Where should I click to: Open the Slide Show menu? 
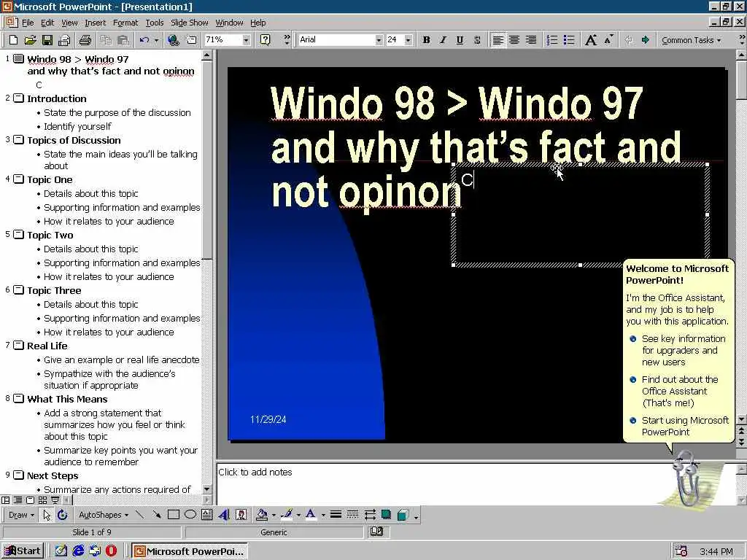(x=189, y=23)
